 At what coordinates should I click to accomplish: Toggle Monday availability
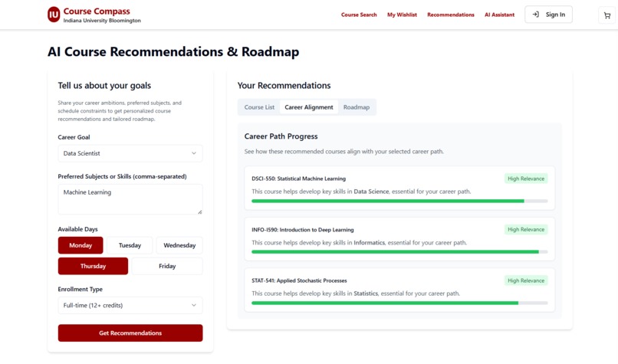pos(81,245)
